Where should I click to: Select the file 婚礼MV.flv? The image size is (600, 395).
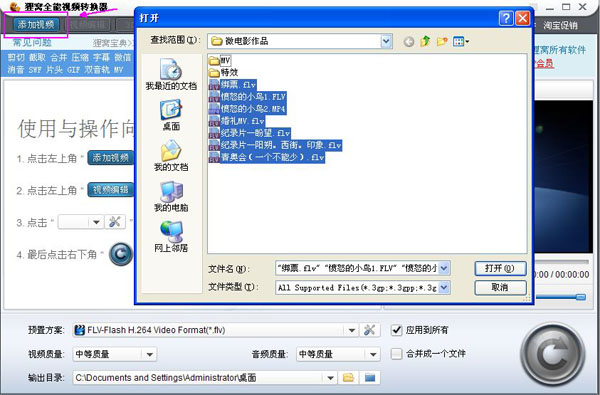coord(237,121)
